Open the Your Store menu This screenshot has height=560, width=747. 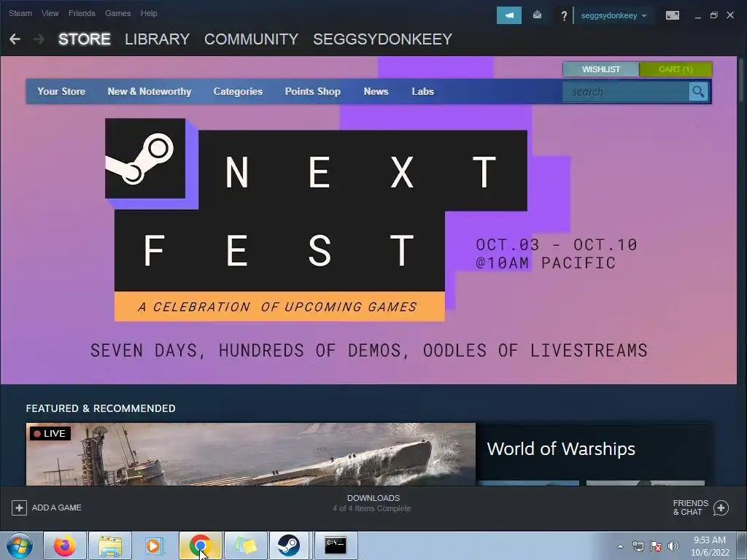click(x=61, y=91)
